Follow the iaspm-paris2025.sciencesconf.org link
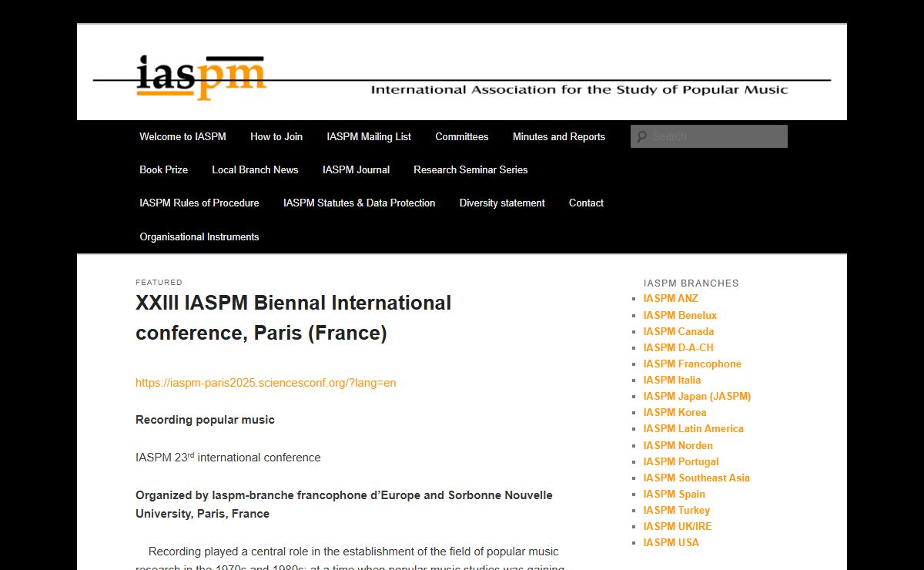Image resolution: width=924 pixels, height=570 pixels. coord(266,382)
